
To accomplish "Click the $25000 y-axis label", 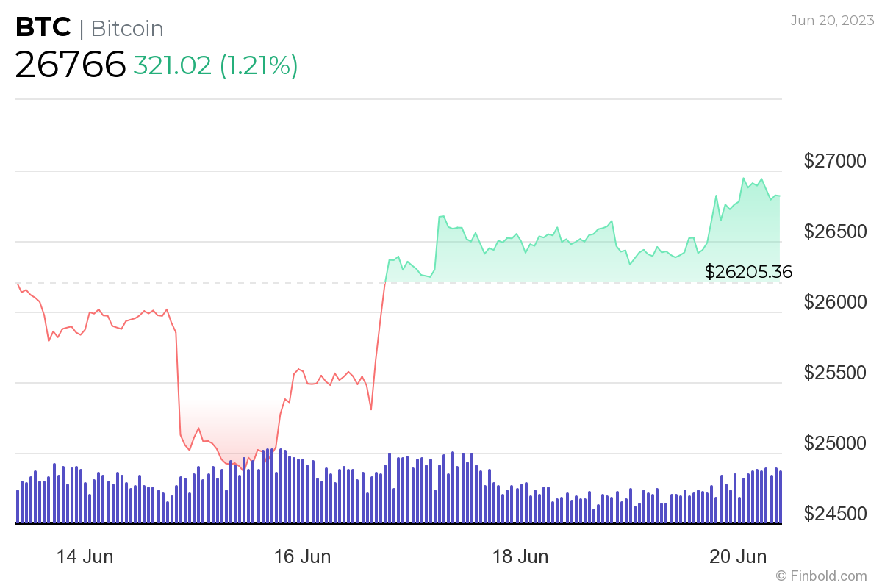I will [x=836, y=443].
